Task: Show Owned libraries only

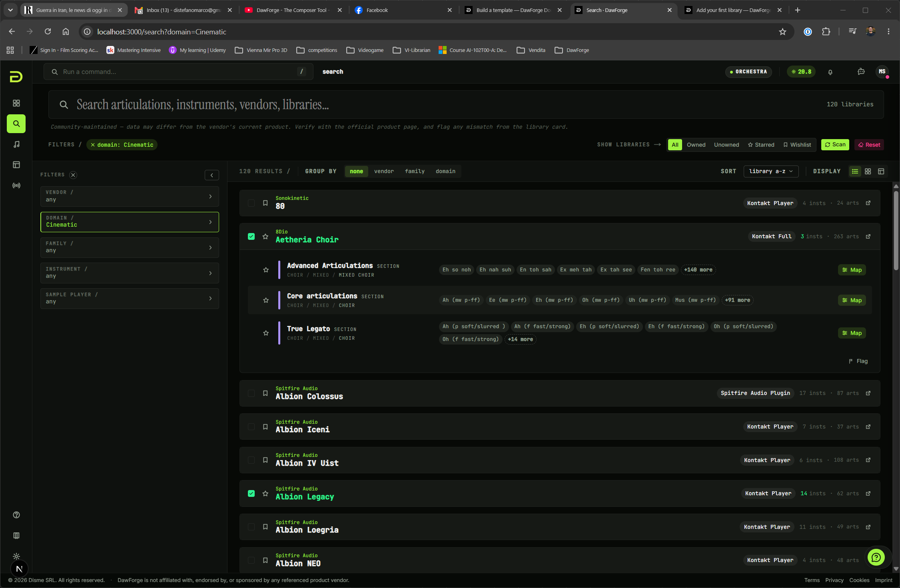Action: tap(696, 145)
